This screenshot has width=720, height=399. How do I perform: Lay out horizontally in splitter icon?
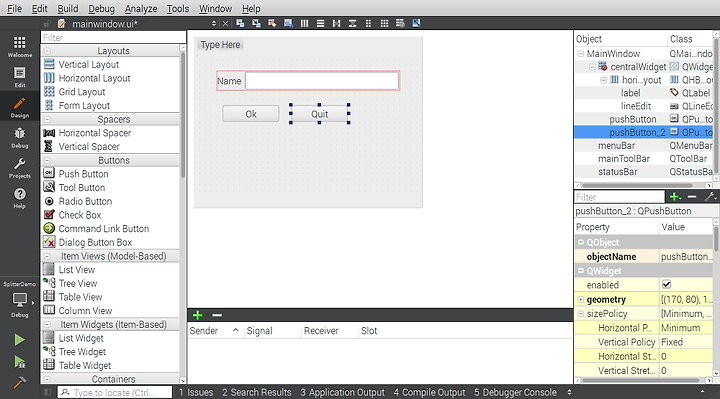point(337,23)
